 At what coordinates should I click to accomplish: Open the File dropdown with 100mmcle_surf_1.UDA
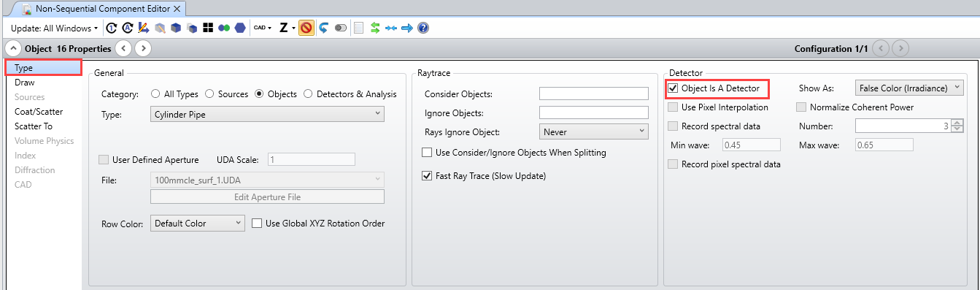pyautogui.click(x=267, y=180)
